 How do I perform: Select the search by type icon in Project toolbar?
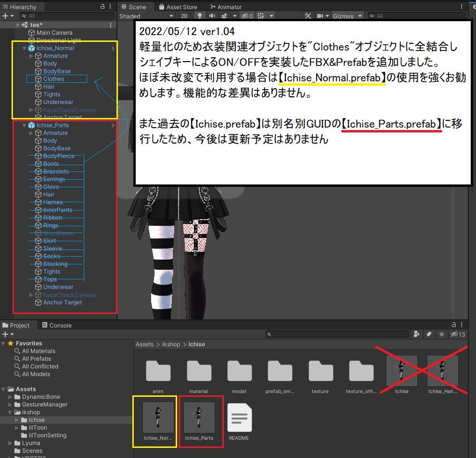pyautogui.click(x=416, y=334)
